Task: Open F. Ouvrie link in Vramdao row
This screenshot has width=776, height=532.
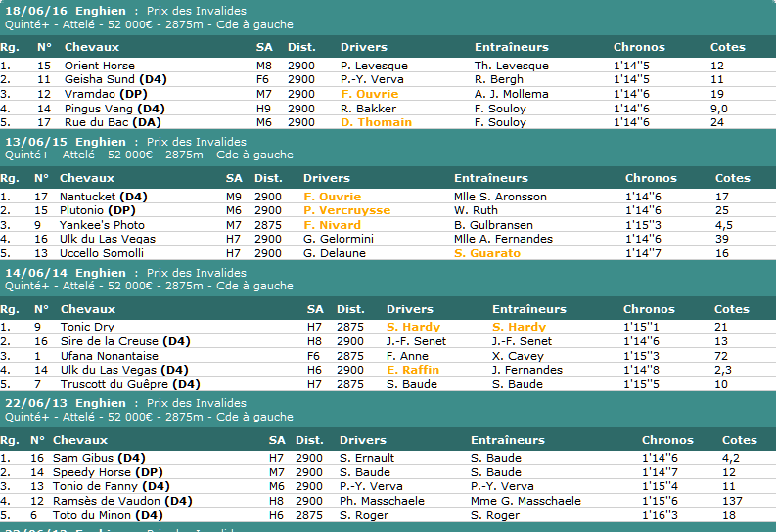Action: coord(369,94)
